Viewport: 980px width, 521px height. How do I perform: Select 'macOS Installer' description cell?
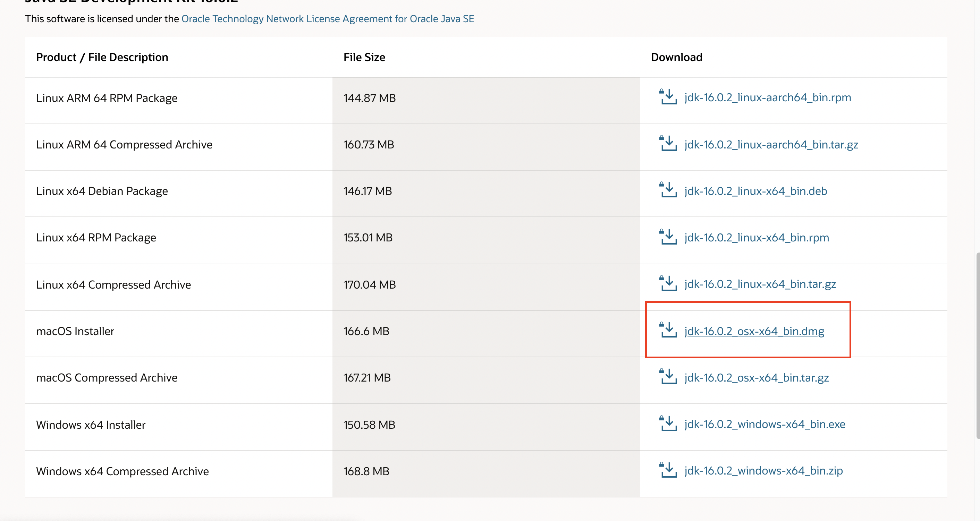pyautogui.click(x=179, y=333)
